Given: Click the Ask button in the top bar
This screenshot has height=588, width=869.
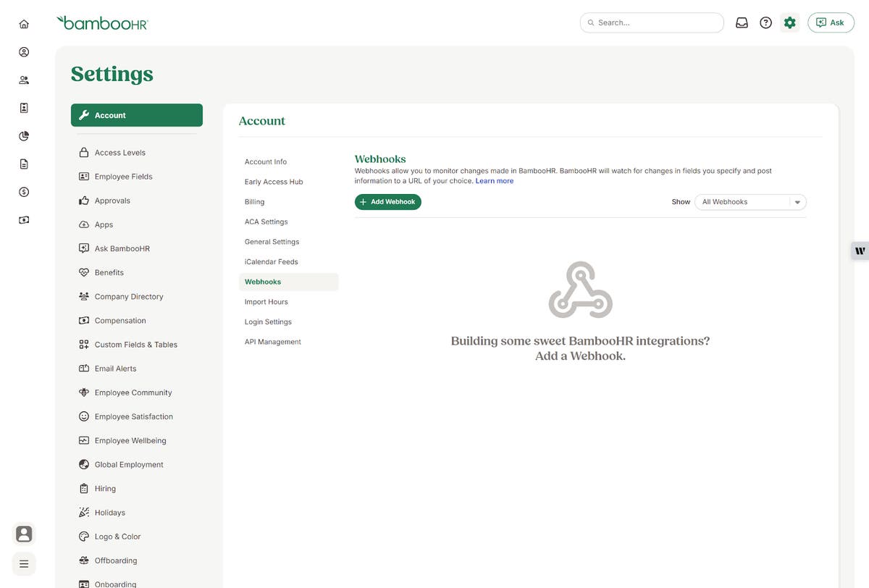Looking at the screenshot, I should pyautogui.click(x=831, y=22).
